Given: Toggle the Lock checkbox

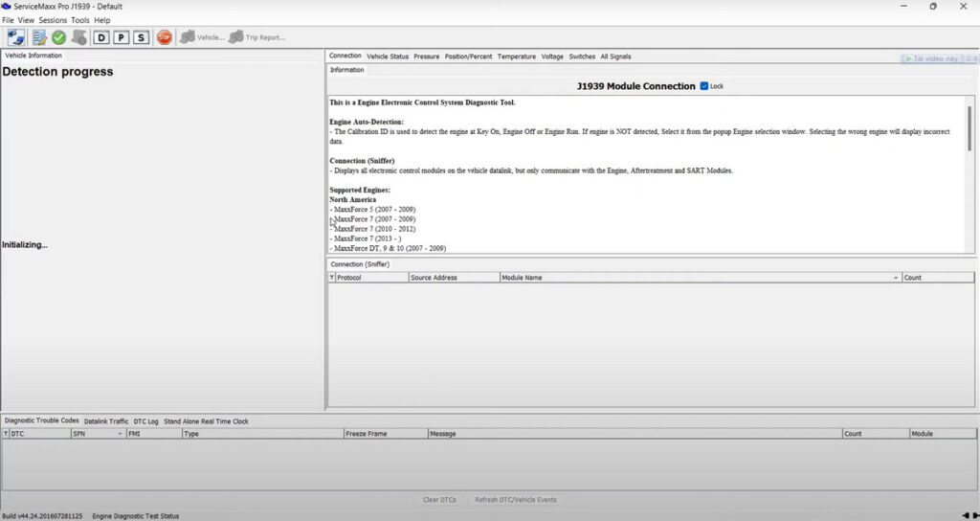Looking at the screenshot, I should click(x=704, y=86).
